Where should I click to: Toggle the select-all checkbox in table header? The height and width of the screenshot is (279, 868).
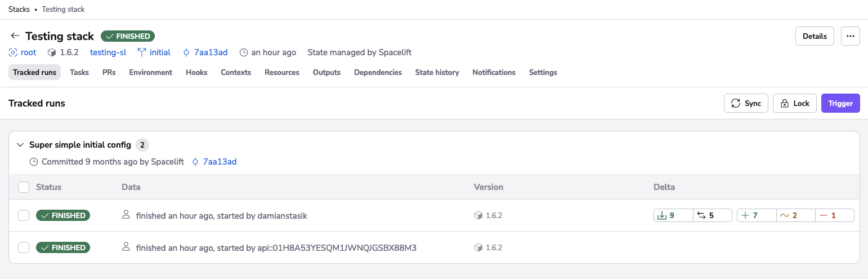(24, 187)
